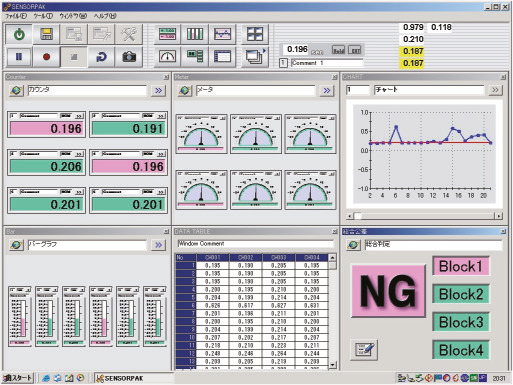This screenshot has width=513, height=385.
Task: Click the green power button icon
Action: click(x=19, y=34)
